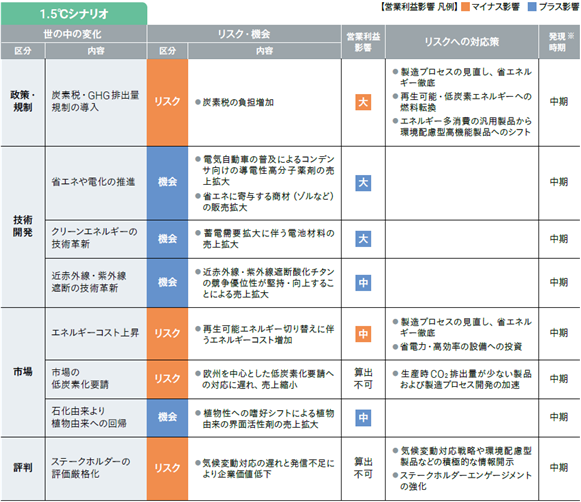
Task: Click the orange リスク cell for 炭素税 row
Action: pyautogui.click(x=167, y=102)
